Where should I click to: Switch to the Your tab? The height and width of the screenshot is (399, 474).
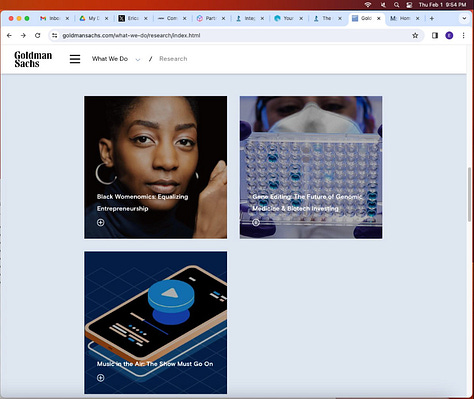[x=288, y=18]
